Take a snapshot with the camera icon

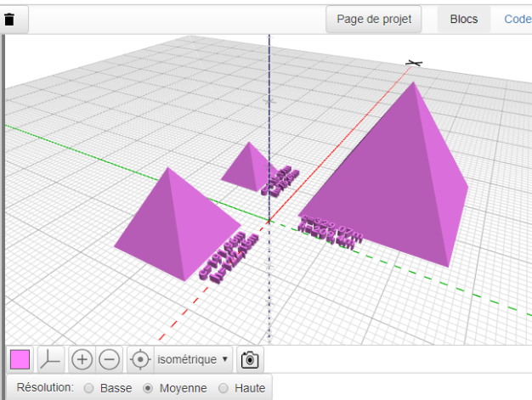pos(250,359)
